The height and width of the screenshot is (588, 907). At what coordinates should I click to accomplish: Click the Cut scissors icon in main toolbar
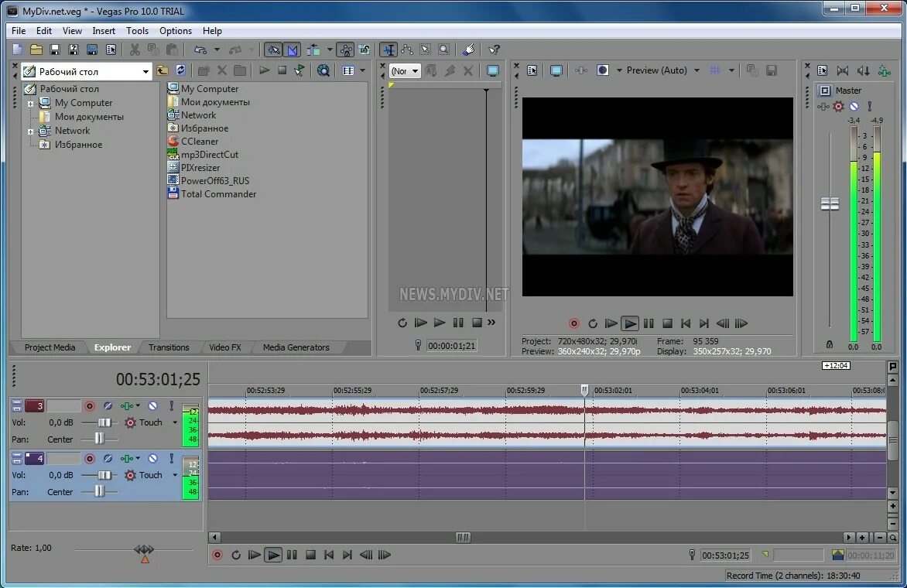point(135,50)
